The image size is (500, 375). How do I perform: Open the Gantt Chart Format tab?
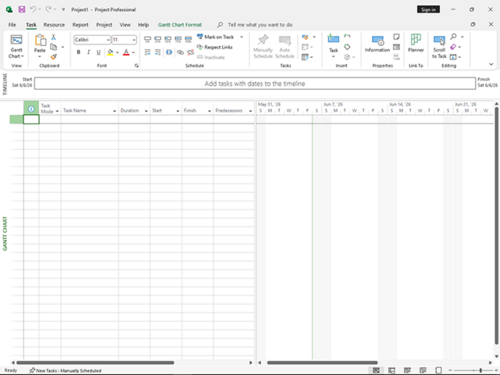[180, 25]
